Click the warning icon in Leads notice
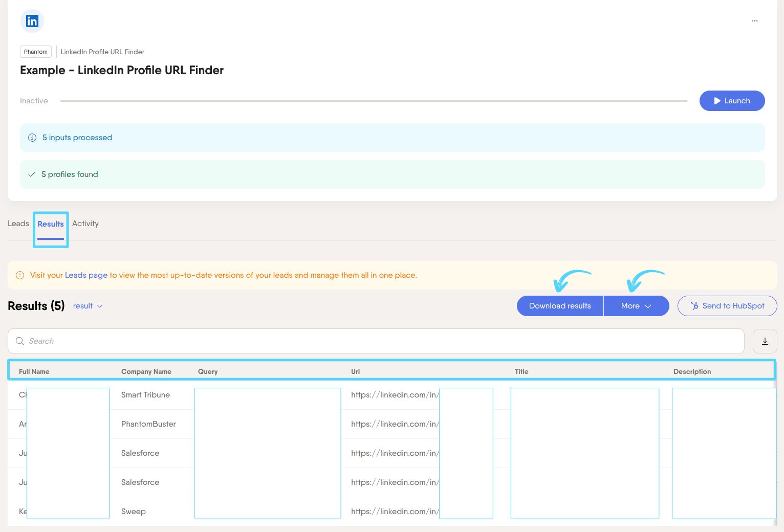The height and width of the screenshot is (532, 784). coord(20,275)
